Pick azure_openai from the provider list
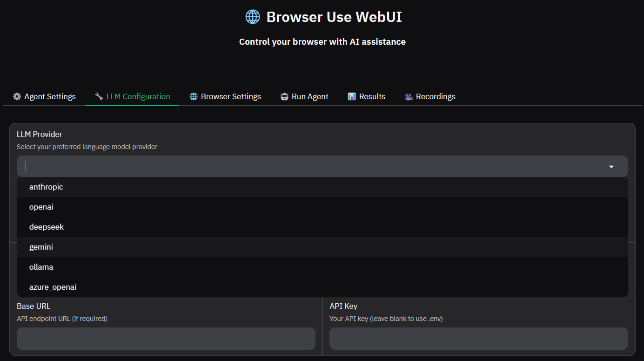 [x=322, y=287]
